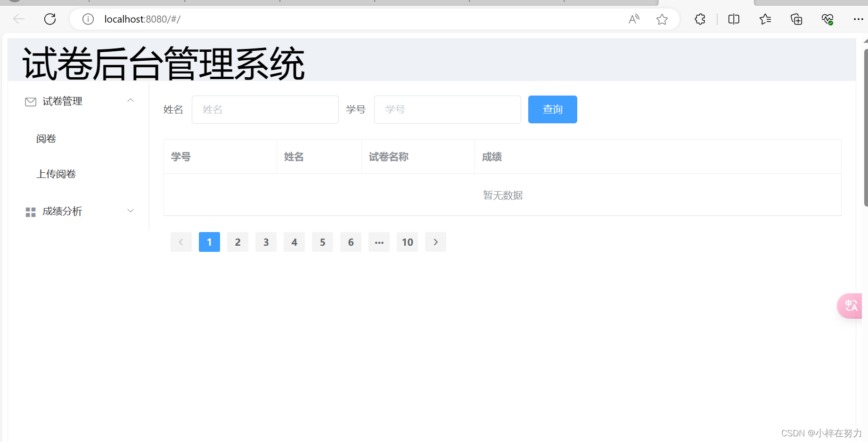Image resolution: width=868 pixels, height=442 pixels.
Task: Open Read aloud with the A icon
Action: coord(633,19)
